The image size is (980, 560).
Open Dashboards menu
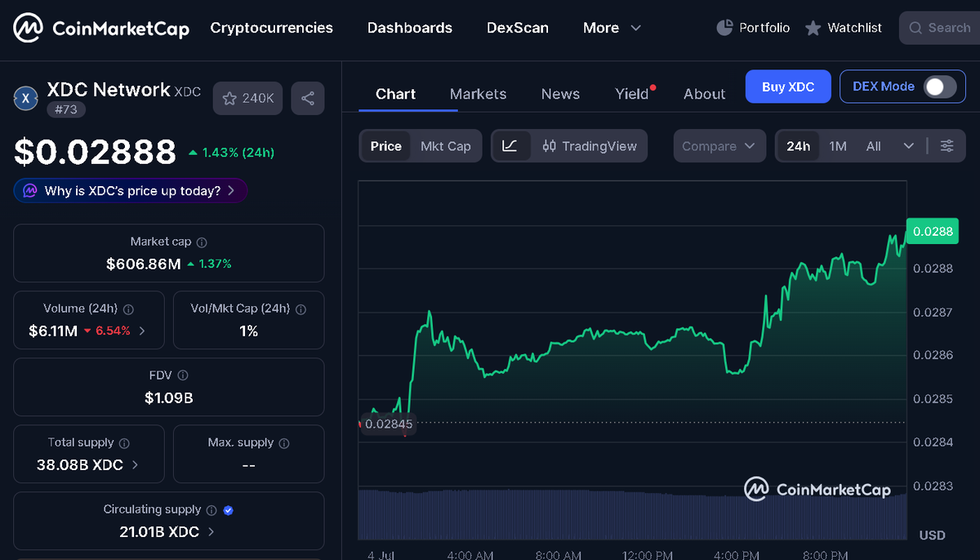tap(410, 28)
